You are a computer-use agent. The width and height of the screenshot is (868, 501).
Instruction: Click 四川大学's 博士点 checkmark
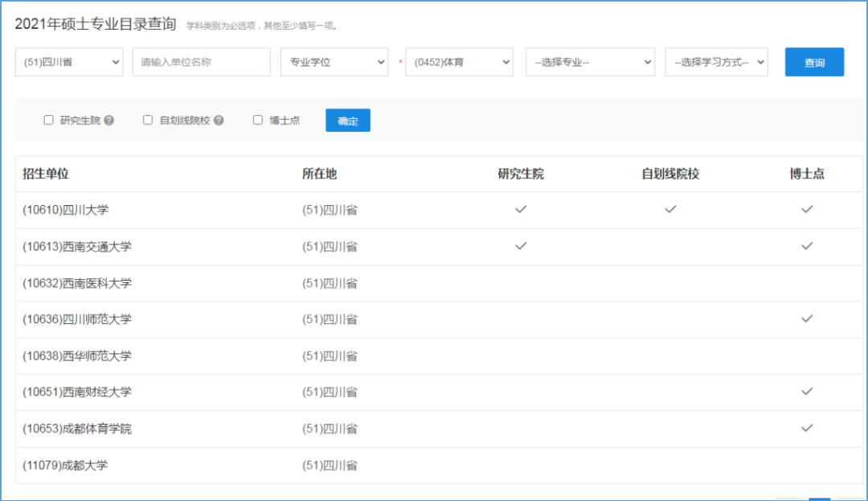coord(807,209)
